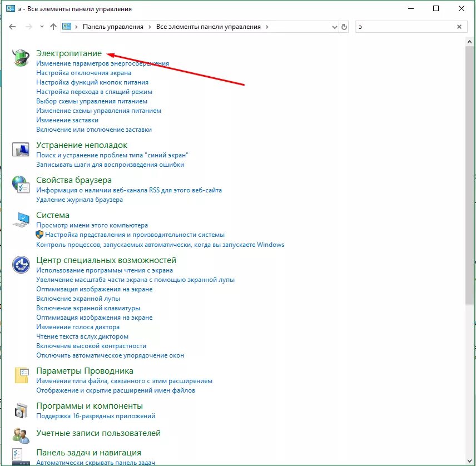Open Удаление журнала браузера
The image size is (476, 466).
pyautogui.click(x=79, y=200)
